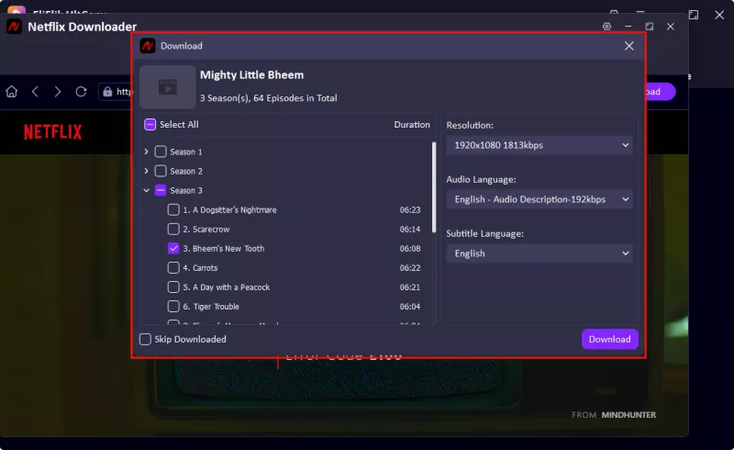
Task: Expand the Season 2 tree arrow
Action: point(147,171)
